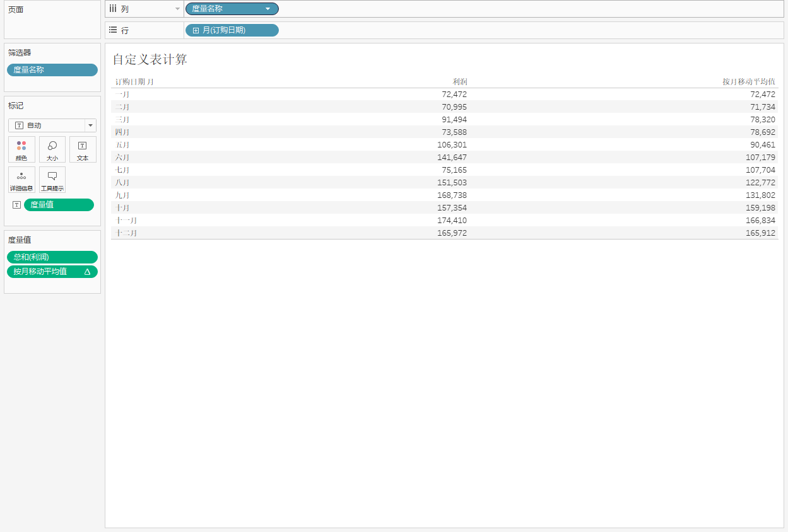Click the 筛选器 filters shelf header
This screenshot has width=788, height=532.
(20, 53)
